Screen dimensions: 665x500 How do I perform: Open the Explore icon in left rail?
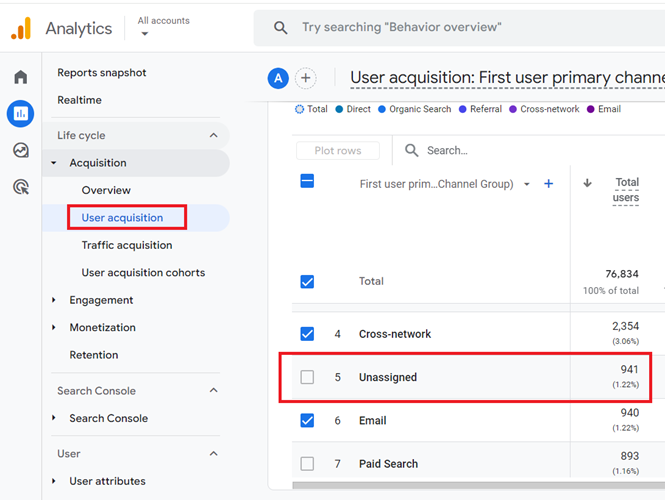20,151
